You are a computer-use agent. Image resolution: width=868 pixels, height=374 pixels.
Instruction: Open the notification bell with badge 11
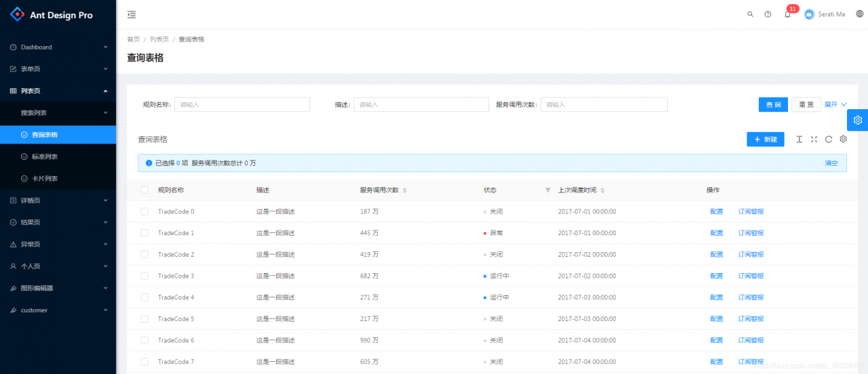[787, 14]
